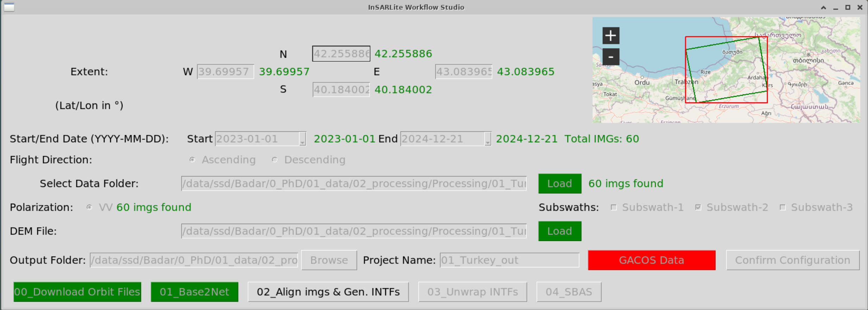Click Load beside the DEM File path
The width and height of the screenshot is (868, 310).
[560, 231]
